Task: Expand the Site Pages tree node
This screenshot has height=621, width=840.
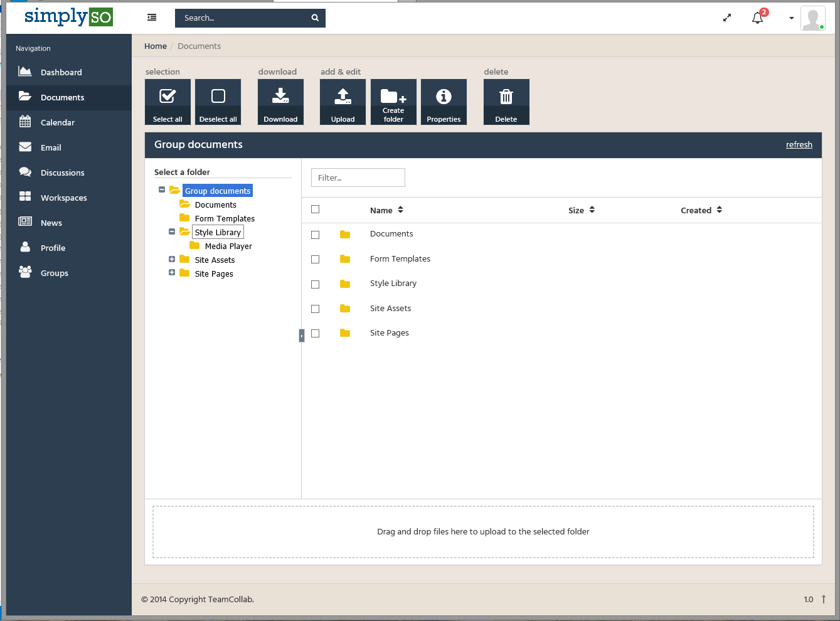Action: pyautogui.click(x=172, y=273)
